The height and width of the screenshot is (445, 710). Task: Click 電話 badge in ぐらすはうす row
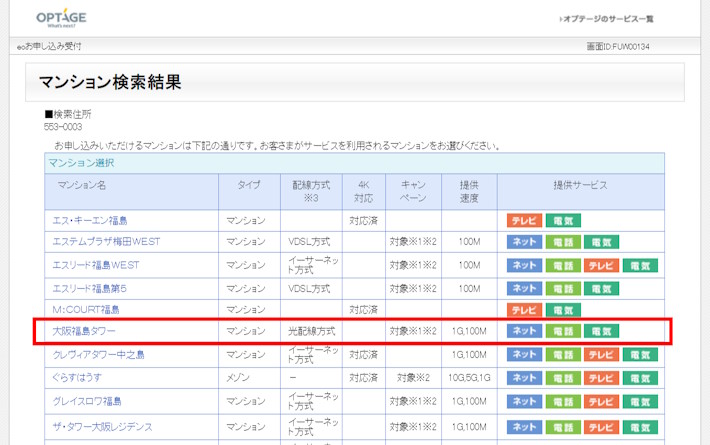click(563, 378)
